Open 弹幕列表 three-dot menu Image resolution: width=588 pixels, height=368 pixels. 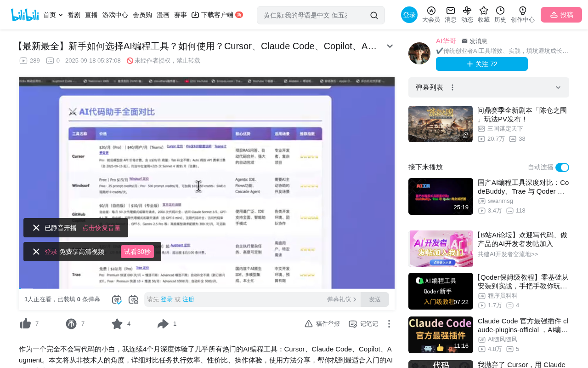coord(452,87)
